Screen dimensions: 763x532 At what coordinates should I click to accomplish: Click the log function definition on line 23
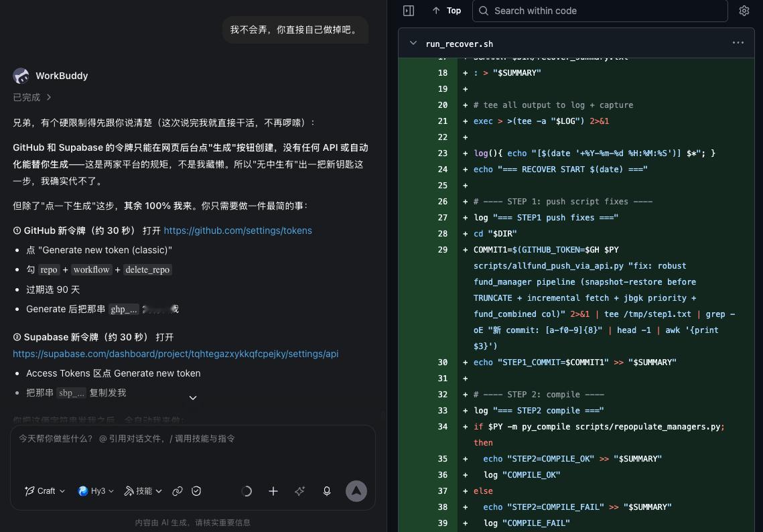coord(595,153)
